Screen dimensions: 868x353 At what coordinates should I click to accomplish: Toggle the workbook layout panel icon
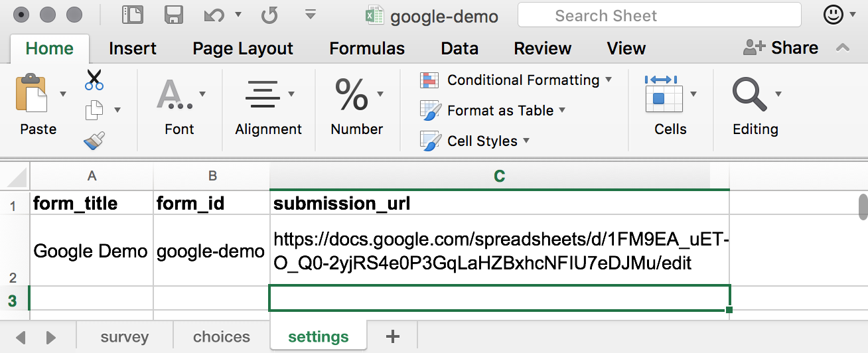pyautogui.click(x=133, y=16)
